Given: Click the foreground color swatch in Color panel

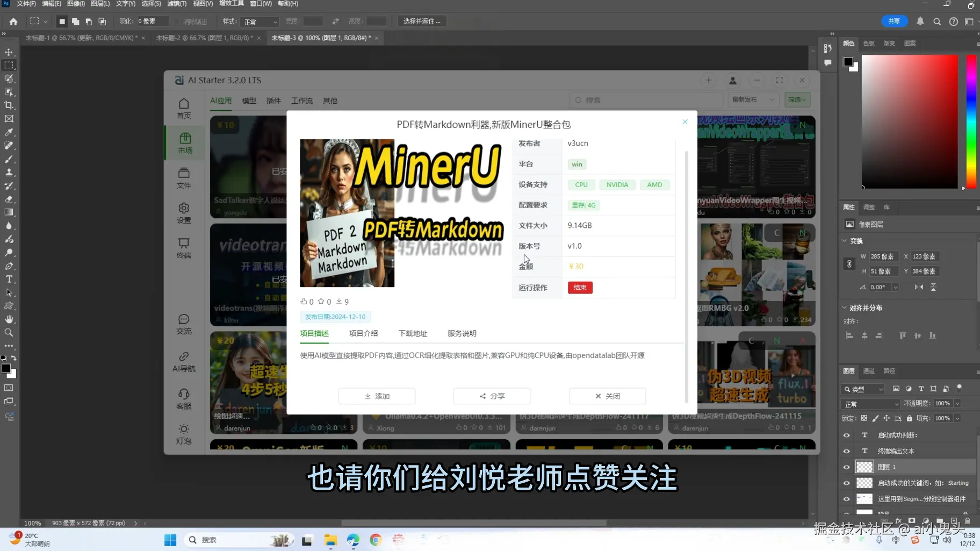Looking at the screenshot, I should [x=848, y=61].
